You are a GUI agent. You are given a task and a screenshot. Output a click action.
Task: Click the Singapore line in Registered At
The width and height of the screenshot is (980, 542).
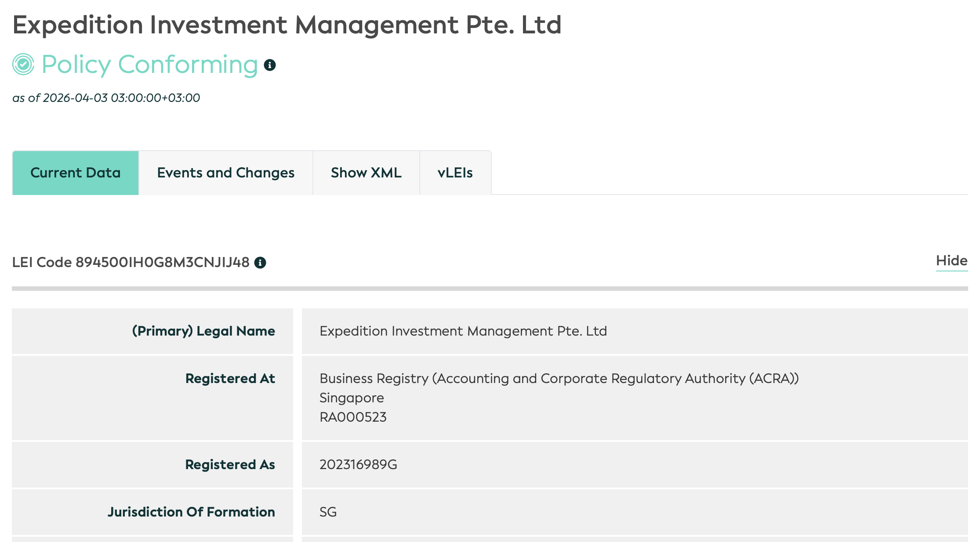pos(352,398)
